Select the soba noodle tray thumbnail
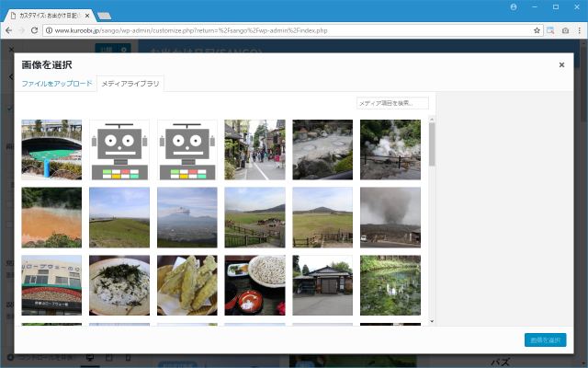The height and width of the screenshot is (368, 588). tap(254, 285)
